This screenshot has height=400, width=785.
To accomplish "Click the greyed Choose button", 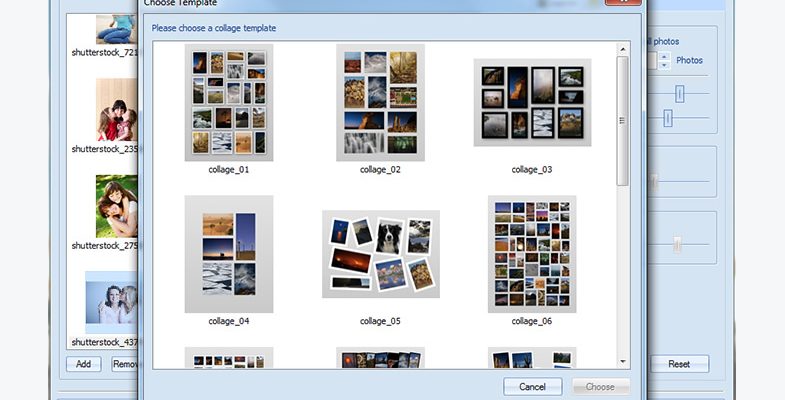I will [x=600, y=386].
